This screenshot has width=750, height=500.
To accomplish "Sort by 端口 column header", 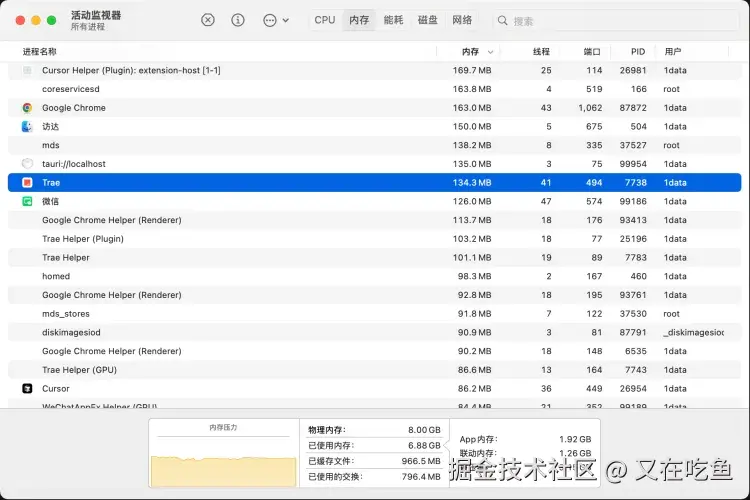I will (x=592, y=52).
